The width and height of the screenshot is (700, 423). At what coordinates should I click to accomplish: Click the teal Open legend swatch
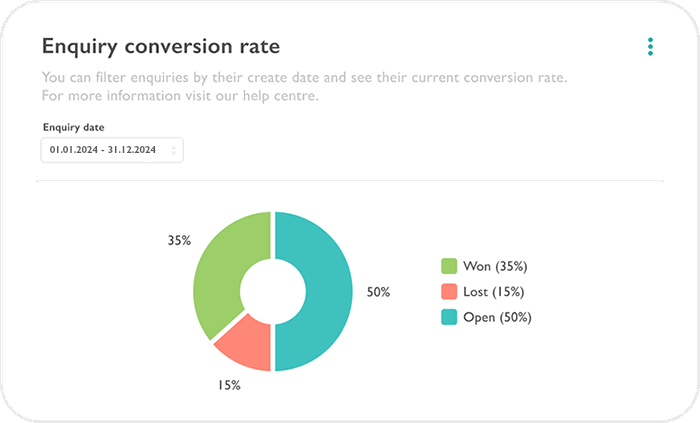449,318
